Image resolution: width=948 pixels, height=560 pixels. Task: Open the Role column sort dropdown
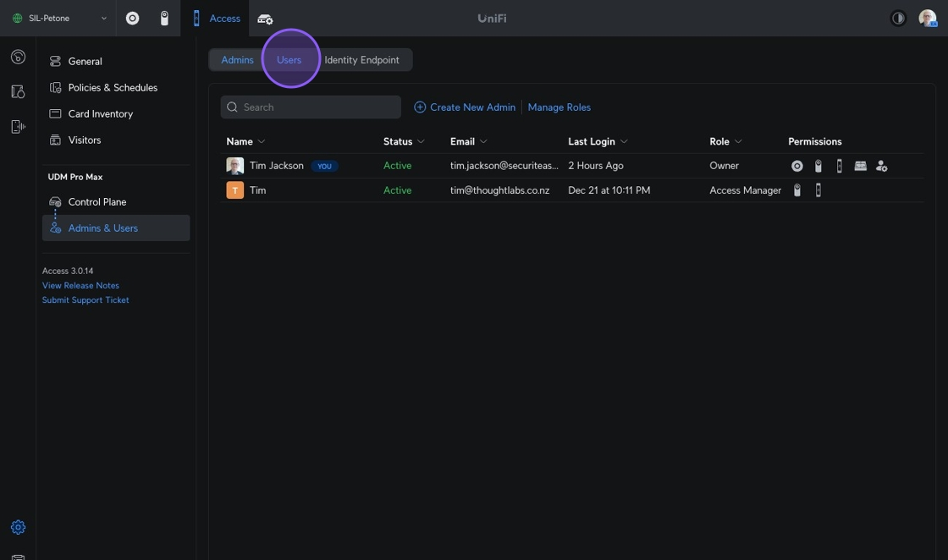738,142
